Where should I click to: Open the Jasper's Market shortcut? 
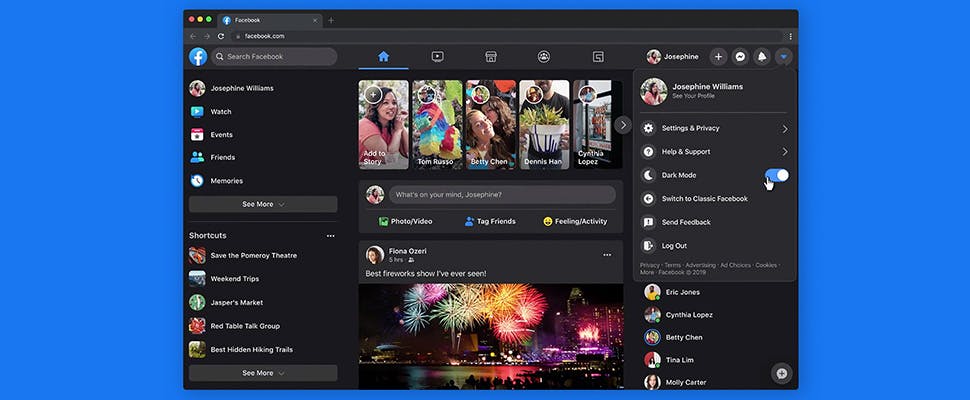(x=264, y=302)
